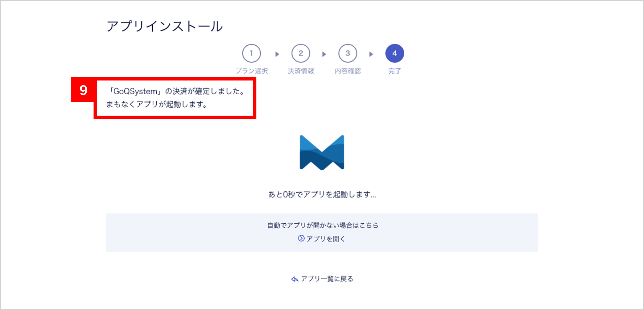Screen dimensions: 644x310
Task: Click step 3 circle for 内容確認
Action: pyautogui.click(x=348, y=53)
